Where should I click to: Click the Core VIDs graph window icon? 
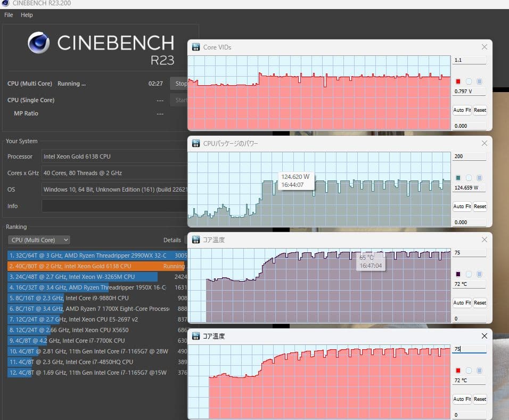(195, 47)
